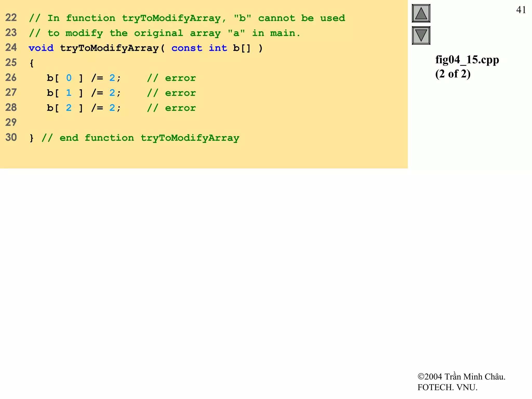Image resolution: width=532 pixels, height=399 pixels.
Task: Select line number 30
Action: tap(11, 137)
